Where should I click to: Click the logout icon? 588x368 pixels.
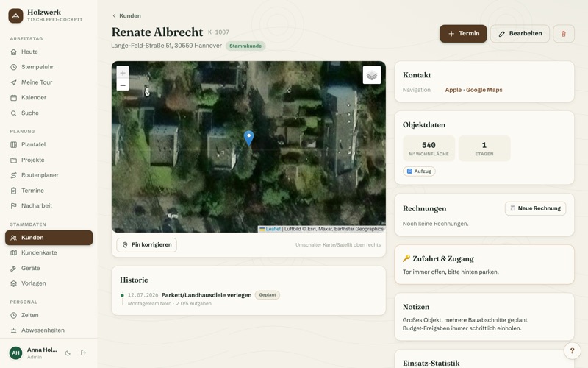point(83,353)
